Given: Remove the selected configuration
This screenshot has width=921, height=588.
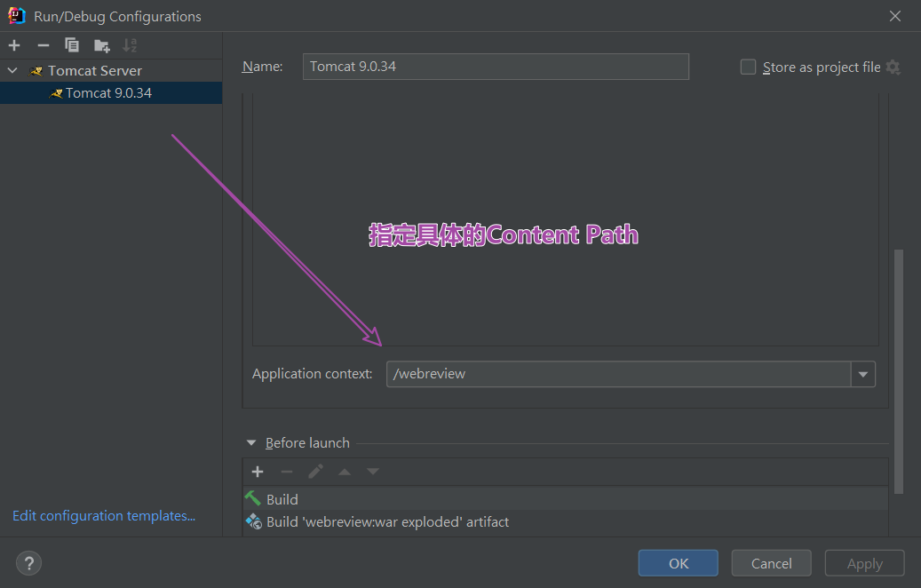Looking at the screenshot, I should (43, 45).
